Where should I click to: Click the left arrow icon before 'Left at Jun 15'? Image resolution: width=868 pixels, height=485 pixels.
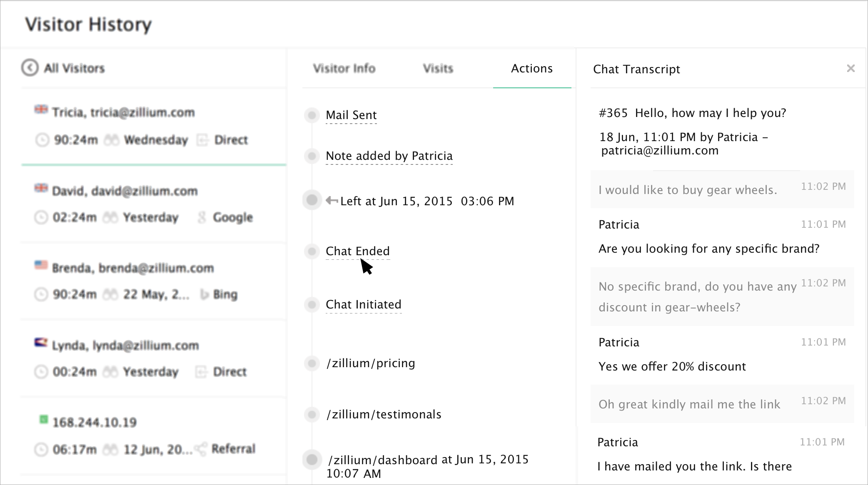[x=332, y=201]
